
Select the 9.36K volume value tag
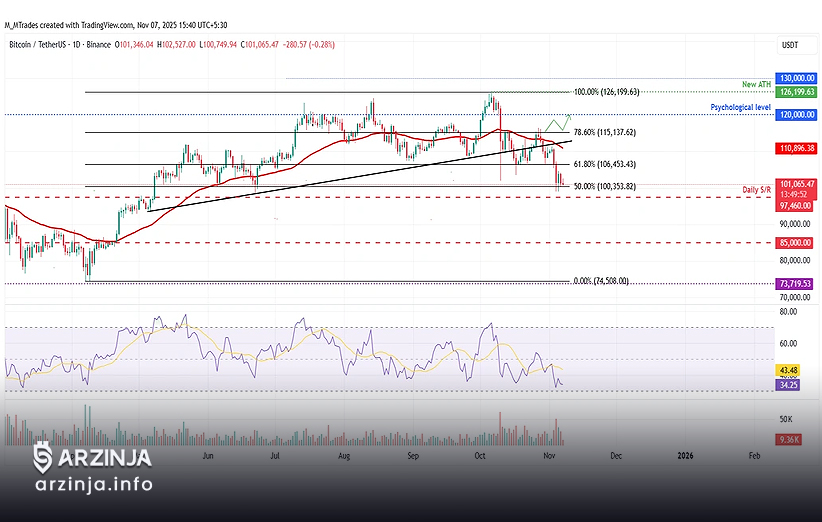pos(789,438)
